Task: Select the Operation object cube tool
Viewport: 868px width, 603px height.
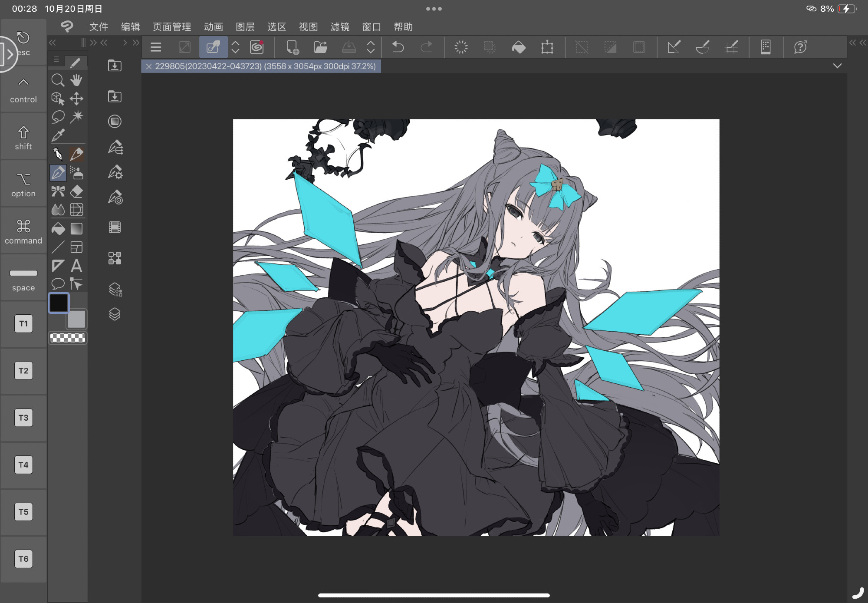Action: click(x=58, y=99)
